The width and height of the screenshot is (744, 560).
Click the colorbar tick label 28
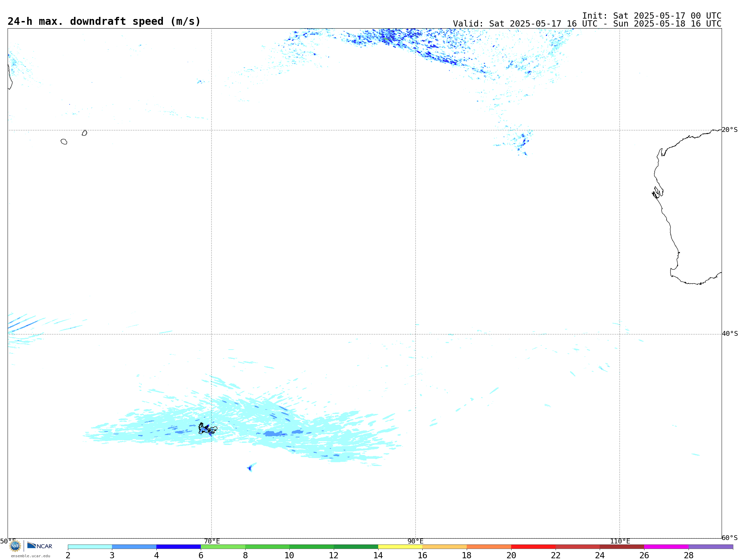coord(689,556)
